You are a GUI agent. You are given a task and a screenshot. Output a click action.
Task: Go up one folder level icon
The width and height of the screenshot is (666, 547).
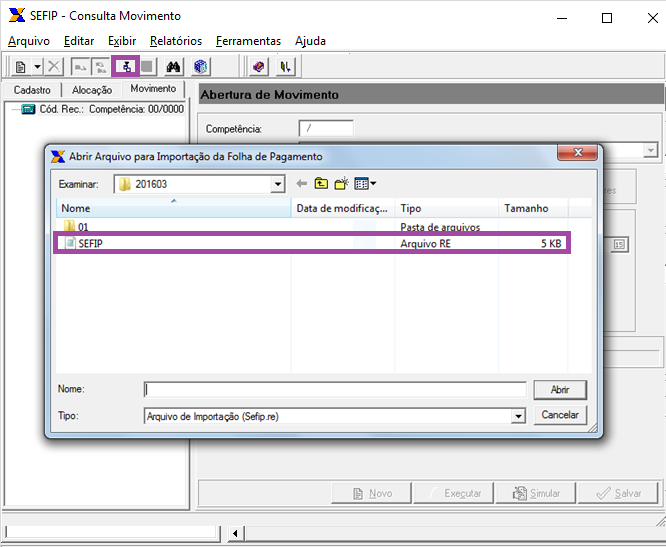pos(321,184)
